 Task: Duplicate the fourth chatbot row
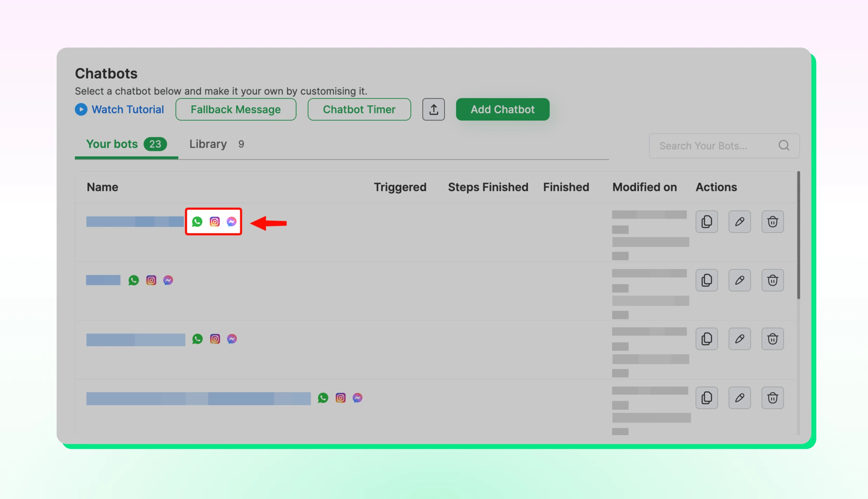[x=707, y=398]
